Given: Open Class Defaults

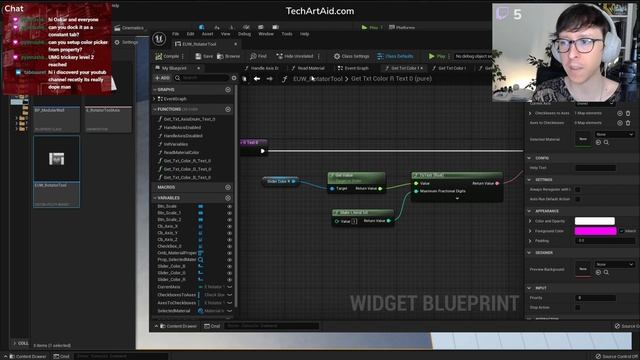Looking at the screenshot, I should coord(395,56).
